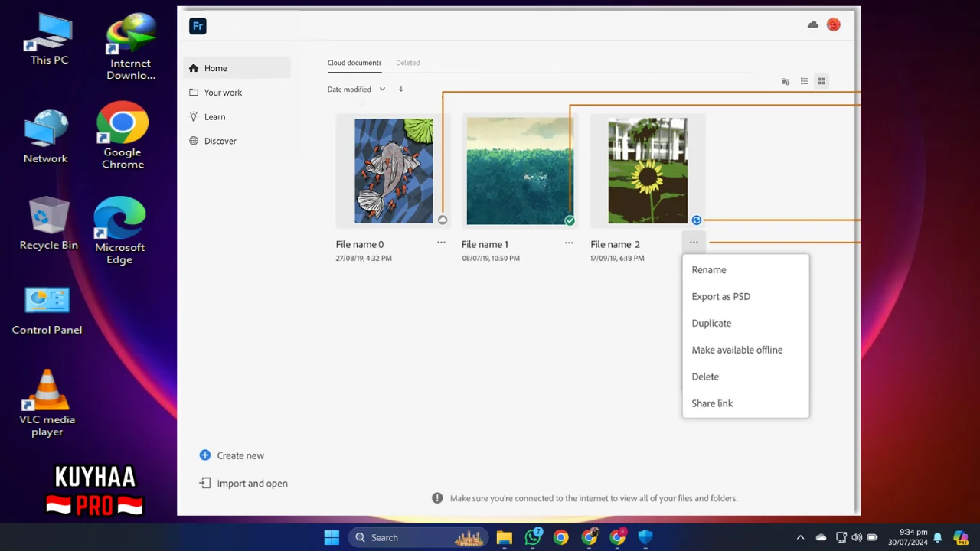
Task: Click the internet connection warning message
Action: [593, 498]
